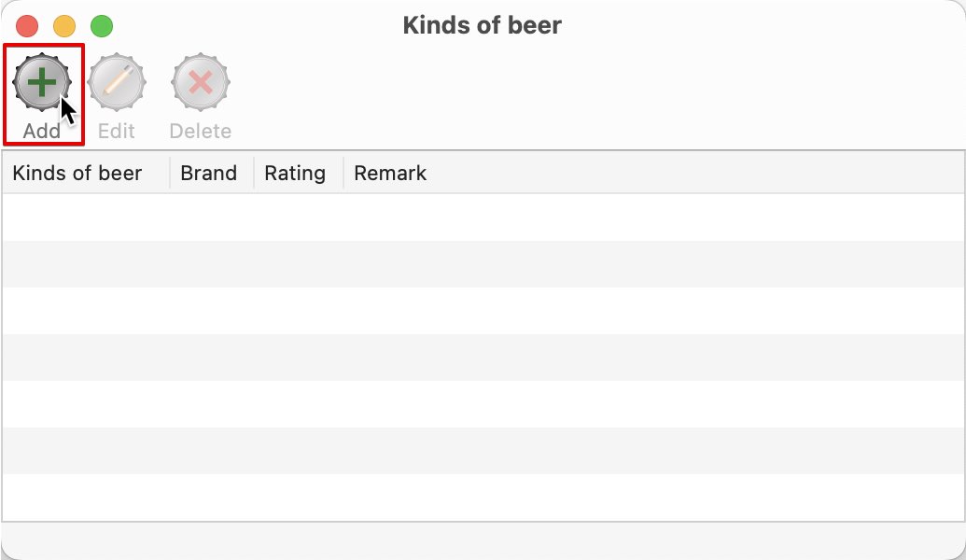Click the gray status bar below the table

[483, 540]
